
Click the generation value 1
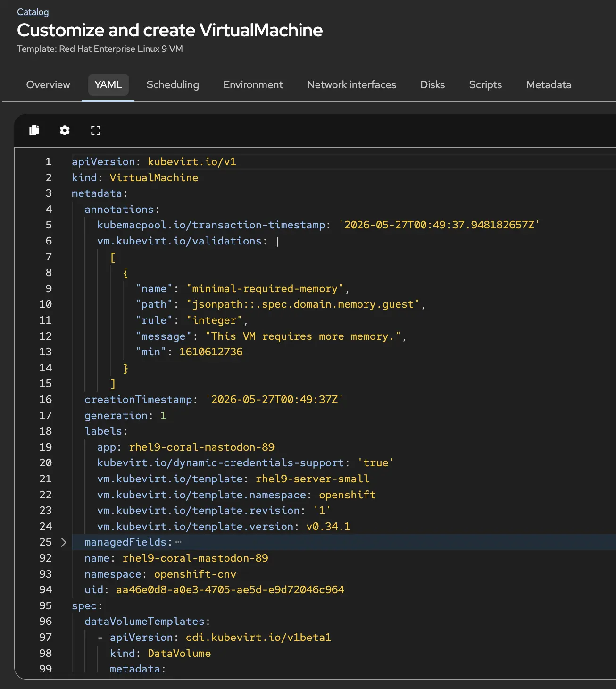pos(163,416)
